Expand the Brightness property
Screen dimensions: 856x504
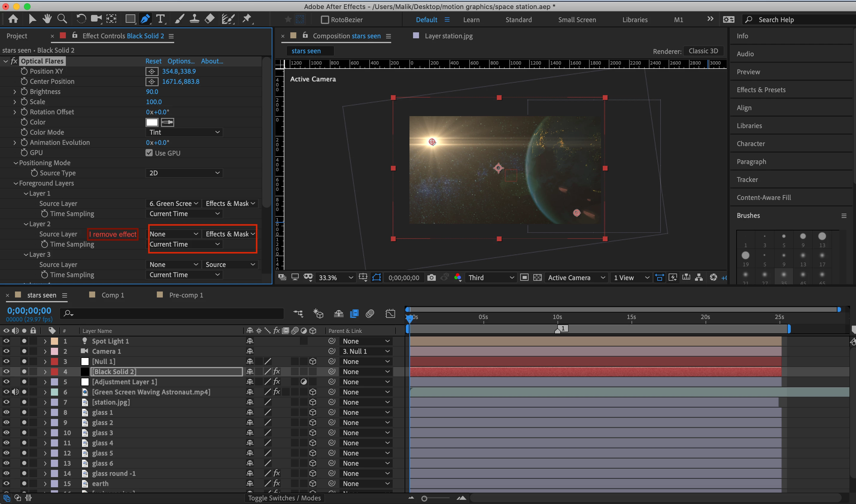click(x=15, y=92)
